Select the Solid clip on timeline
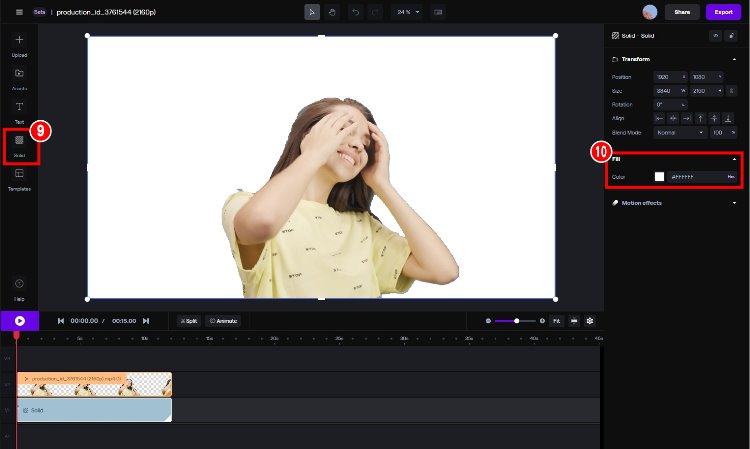750x449 pixels. coord(94,410)
